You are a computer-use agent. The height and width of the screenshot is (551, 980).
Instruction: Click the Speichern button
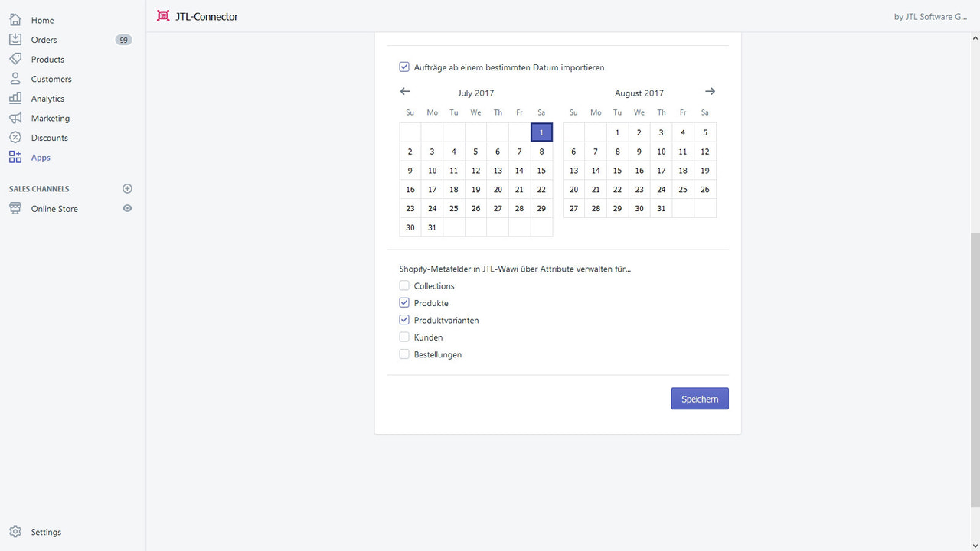coord(699,398)
